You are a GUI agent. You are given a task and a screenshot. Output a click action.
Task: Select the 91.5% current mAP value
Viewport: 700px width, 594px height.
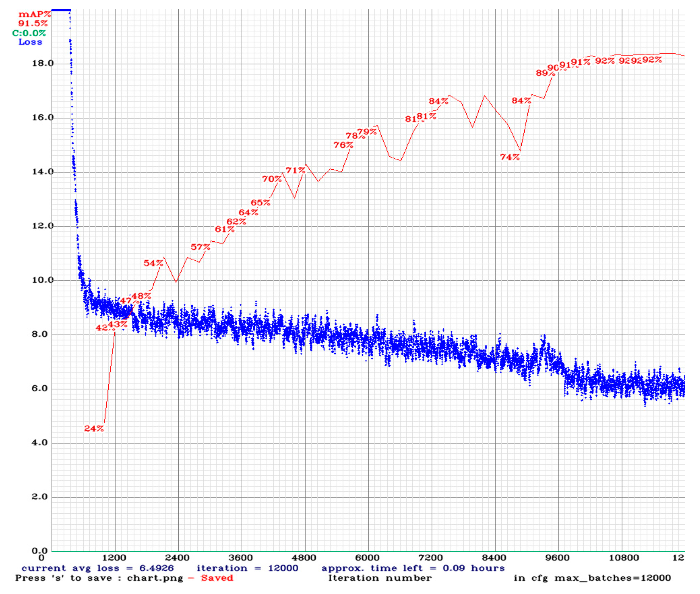(x=33, y=23)
